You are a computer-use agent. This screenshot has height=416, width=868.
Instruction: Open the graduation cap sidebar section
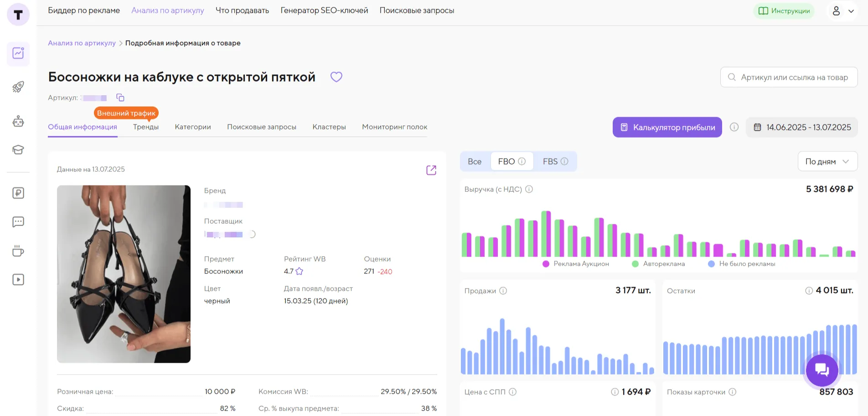[18, 149]
